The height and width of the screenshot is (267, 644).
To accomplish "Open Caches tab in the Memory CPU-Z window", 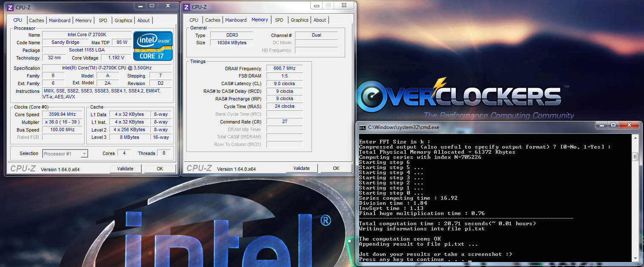I will (213, 20).
